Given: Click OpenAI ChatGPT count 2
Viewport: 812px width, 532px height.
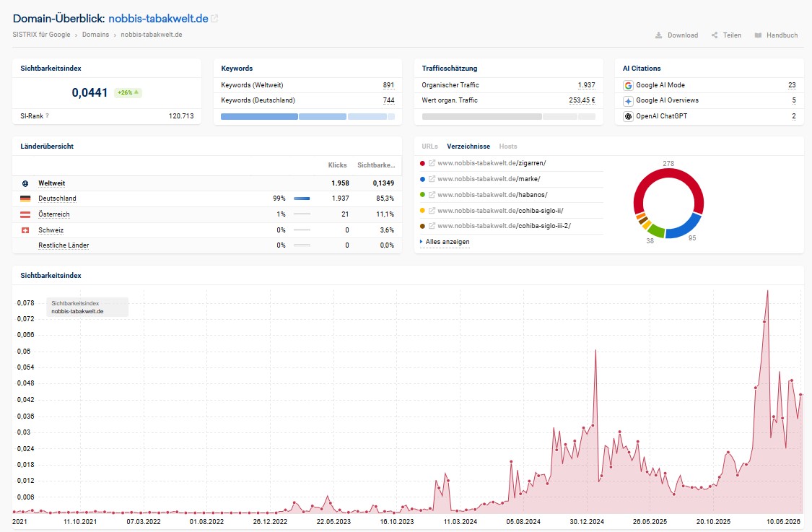Looking at the screenshot, I should point(794,116).
